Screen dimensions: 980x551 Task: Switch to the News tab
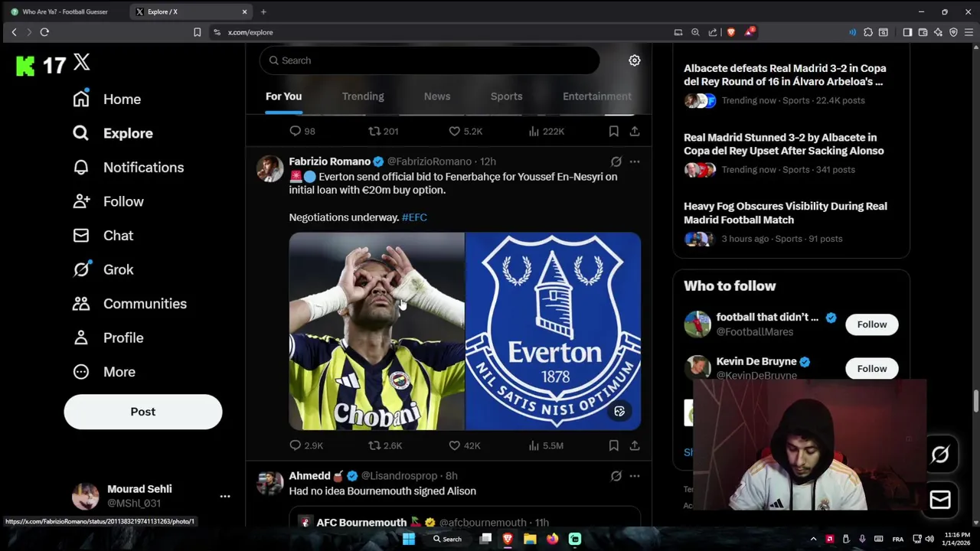[x=437, y=96]
